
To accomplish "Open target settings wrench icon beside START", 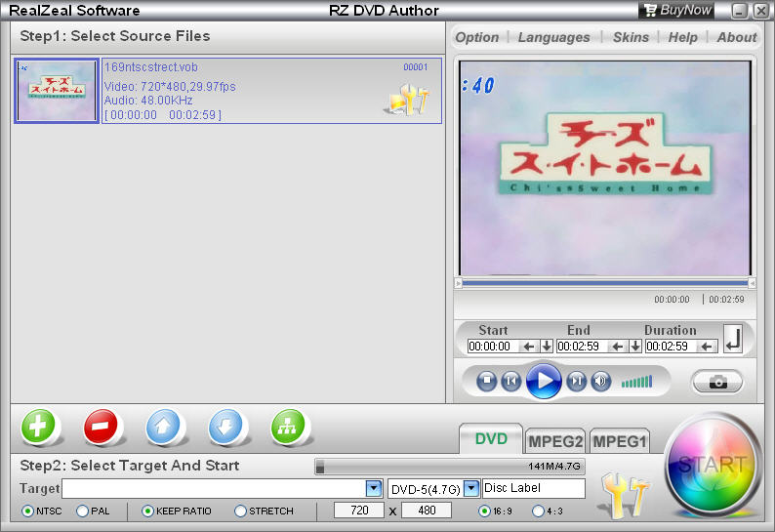I will (624, 495).
